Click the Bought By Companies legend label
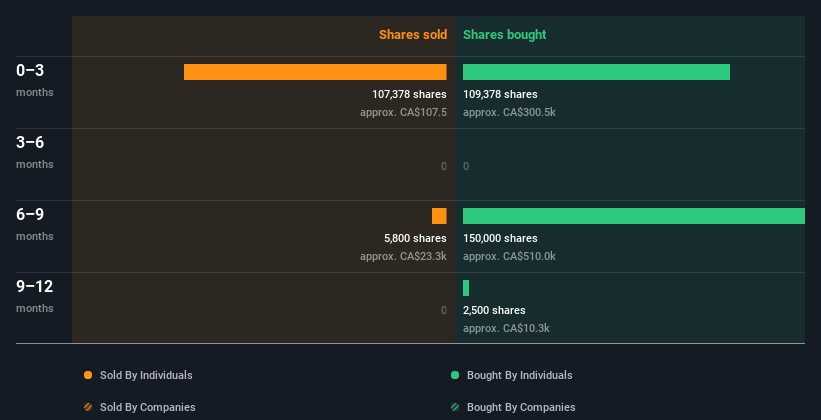This screenshot has height=420, width=821. 521,407
